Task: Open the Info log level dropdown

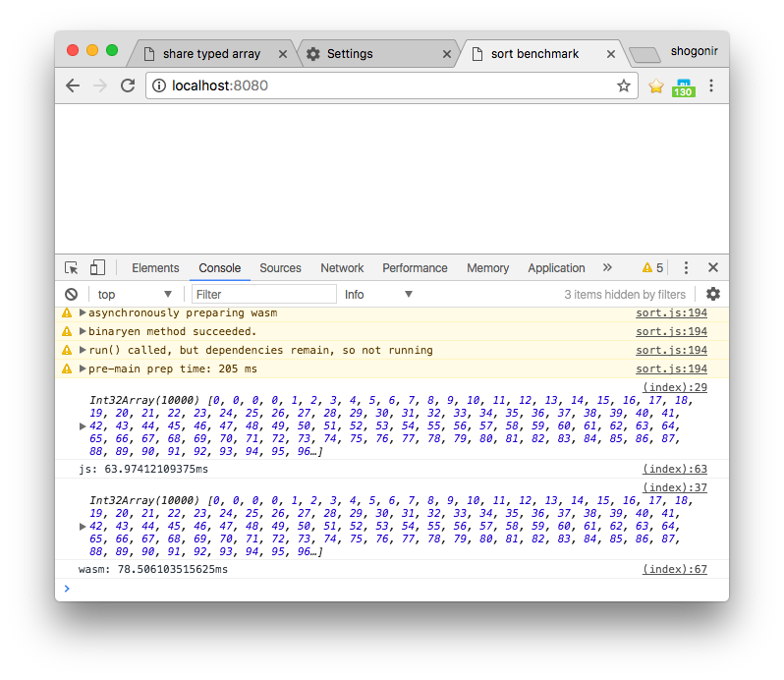Action: click(x=378, y=295)
